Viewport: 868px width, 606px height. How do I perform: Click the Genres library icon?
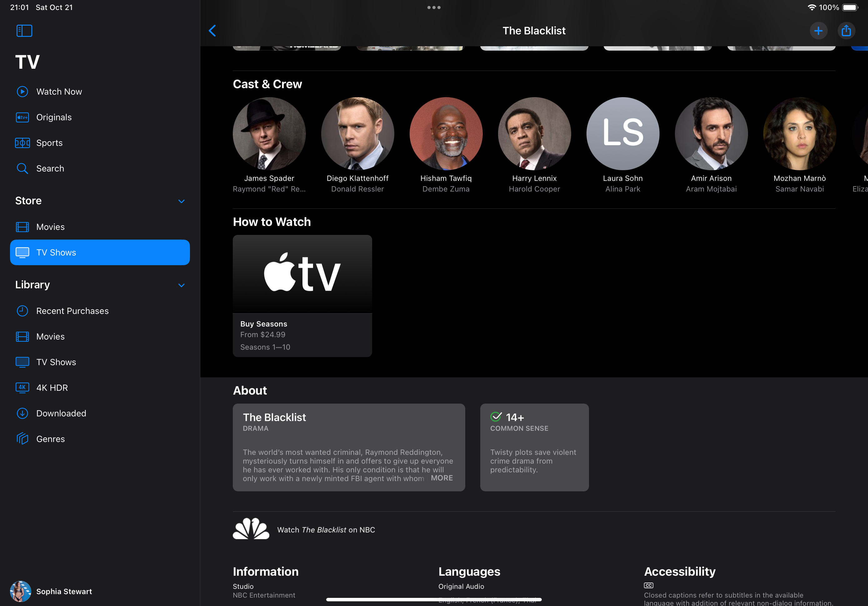pyautogui.click(x=23, y=439)
